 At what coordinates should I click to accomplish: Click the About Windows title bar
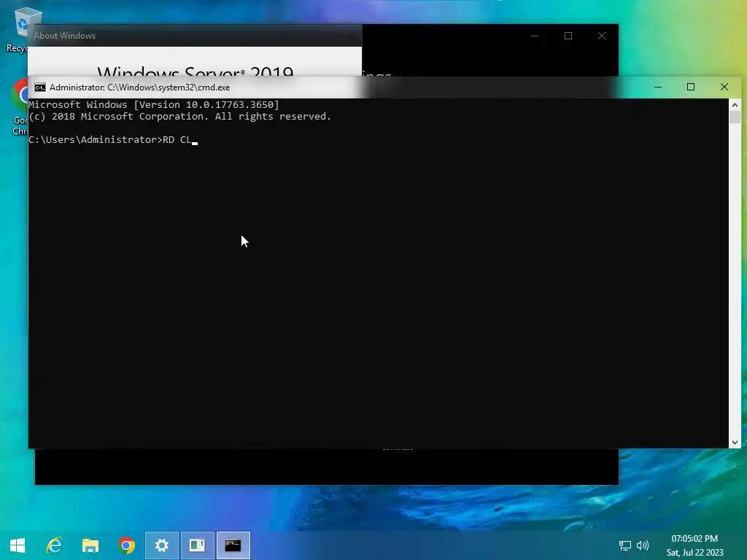pos(195,36)
